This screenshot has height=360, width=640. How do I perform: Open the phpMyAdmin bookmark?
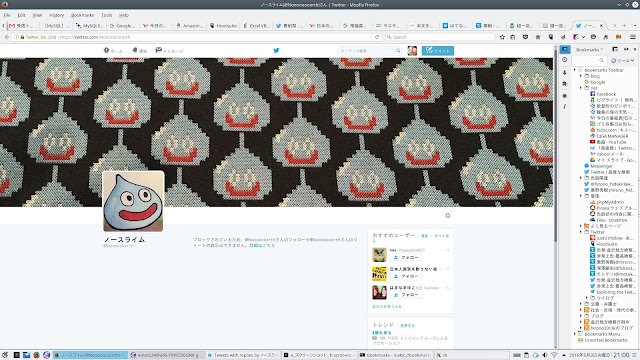(607, 202)
